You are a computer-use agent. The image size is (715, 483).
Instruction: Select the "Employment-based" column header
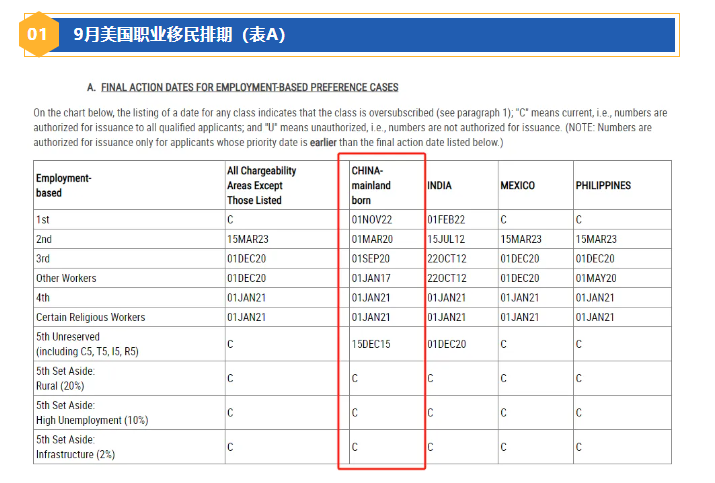(x=64, y=185)
